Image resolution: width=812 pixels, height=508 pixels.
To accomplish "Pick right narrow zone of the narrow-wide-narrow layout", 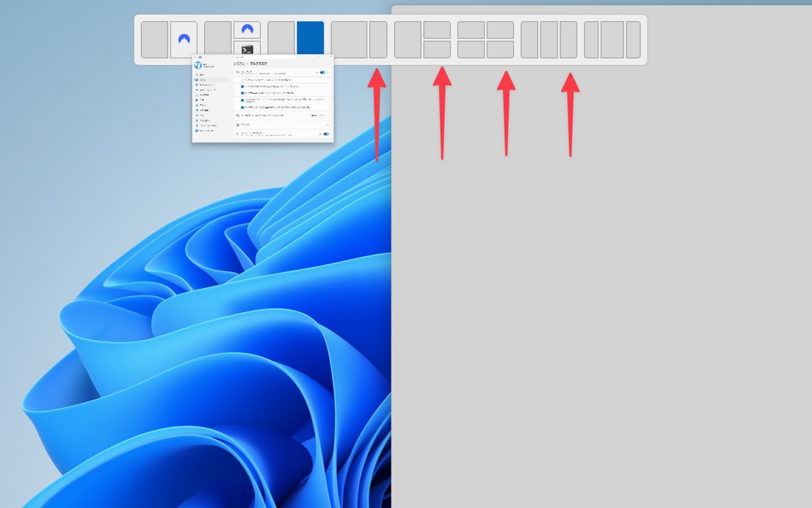I will (x=633, y=39).
